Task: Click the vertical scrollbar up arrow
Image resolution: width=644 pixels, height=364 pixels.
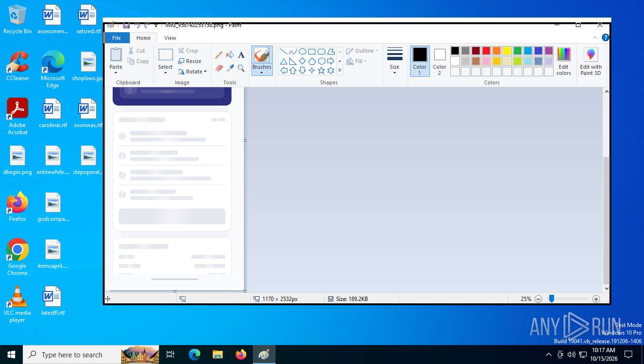Action: (x=607, y=91)
